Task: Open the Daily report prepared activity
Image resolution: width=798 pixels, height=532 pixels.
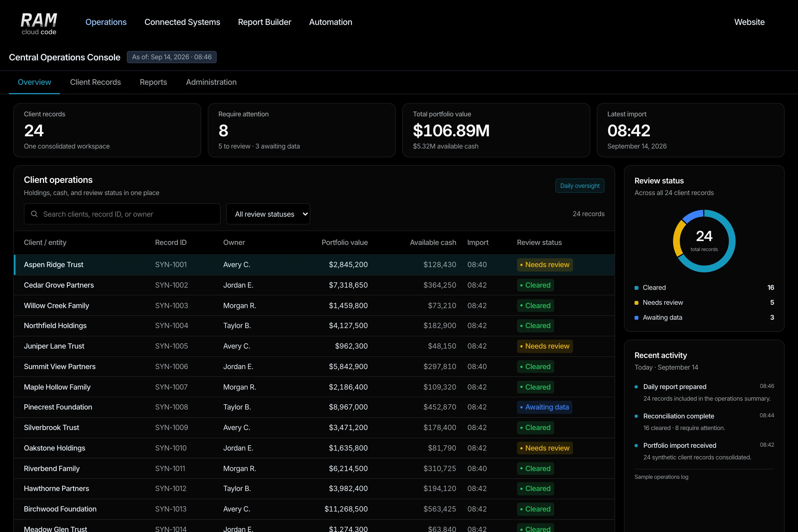Action: [704, 392]
